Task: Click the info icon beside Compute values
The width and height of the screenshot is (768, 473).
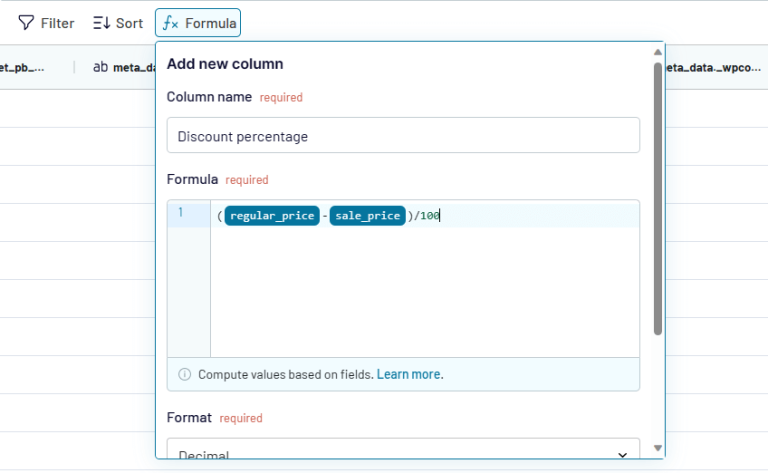Action: coord(184,374)
